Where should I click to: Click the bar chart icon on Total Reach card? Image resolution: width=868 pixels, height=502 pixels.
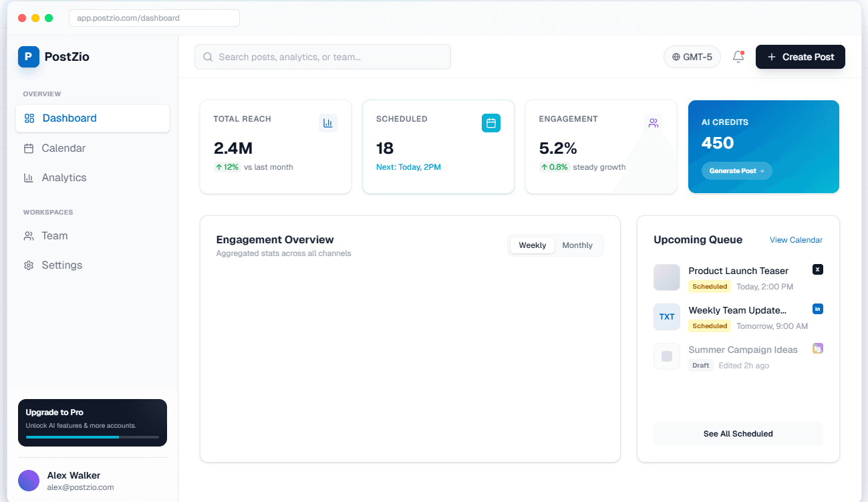click(328, 123)
